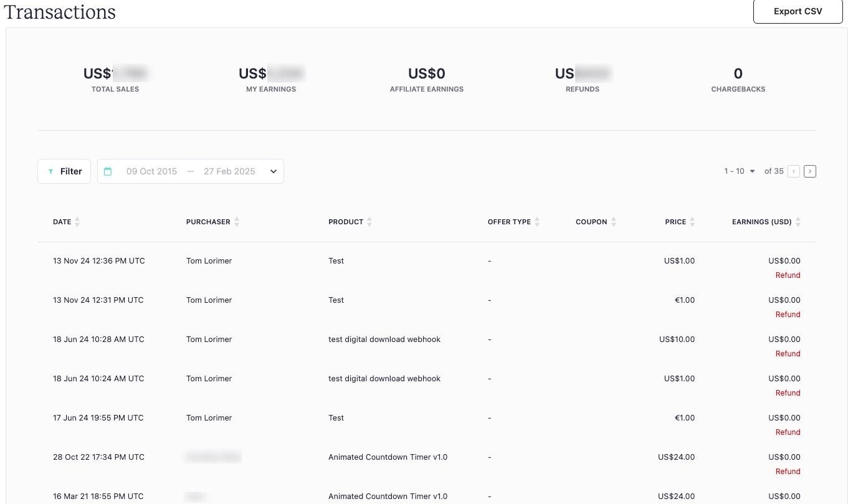Click Refund label on 17 Jun 19:55 PM row
The image size is (848, 504).
pos(788,432)
